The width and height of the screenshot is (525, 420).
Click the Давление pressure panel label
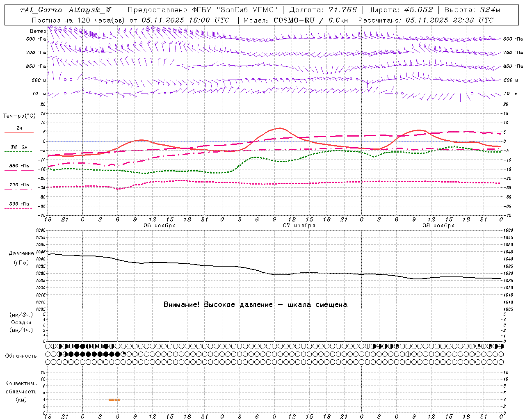(21, 253)
